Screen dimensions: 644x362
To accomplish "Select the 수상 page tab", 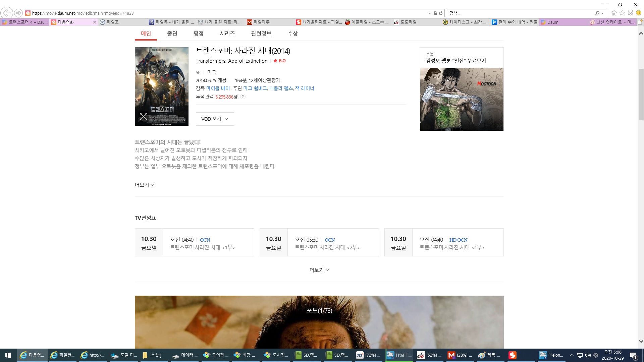I will pyautogui.click(x=292, y=34).
